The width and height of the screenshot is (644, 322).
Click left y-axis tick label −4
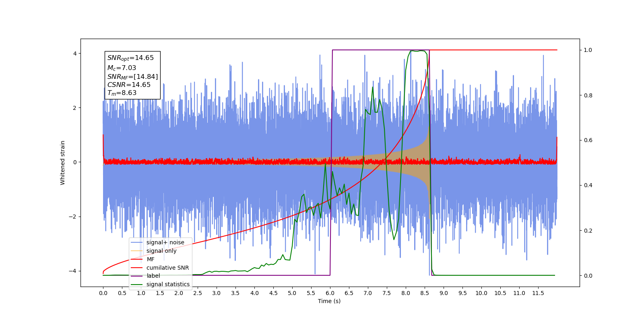(x=73, y=271)
